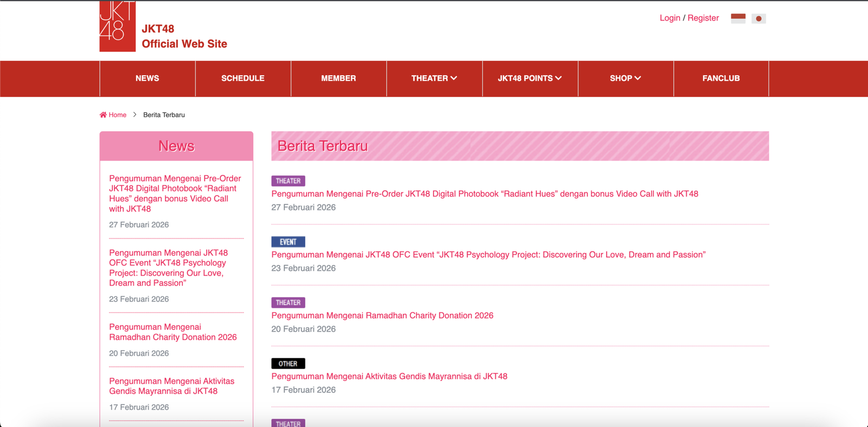Expand the SHOP dropdown menu
This screenshot has height=427, width=868.
click(626, 79)
